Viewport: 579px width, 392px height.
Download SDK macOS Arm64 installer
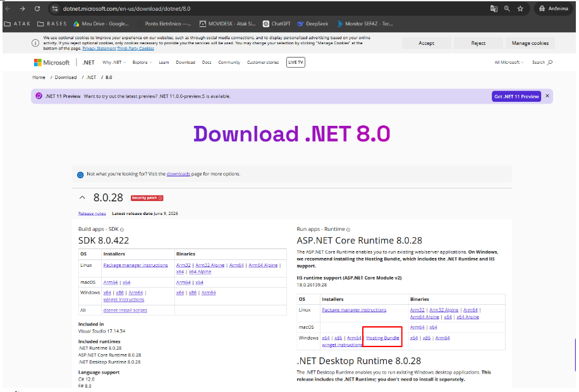point(111,282)
